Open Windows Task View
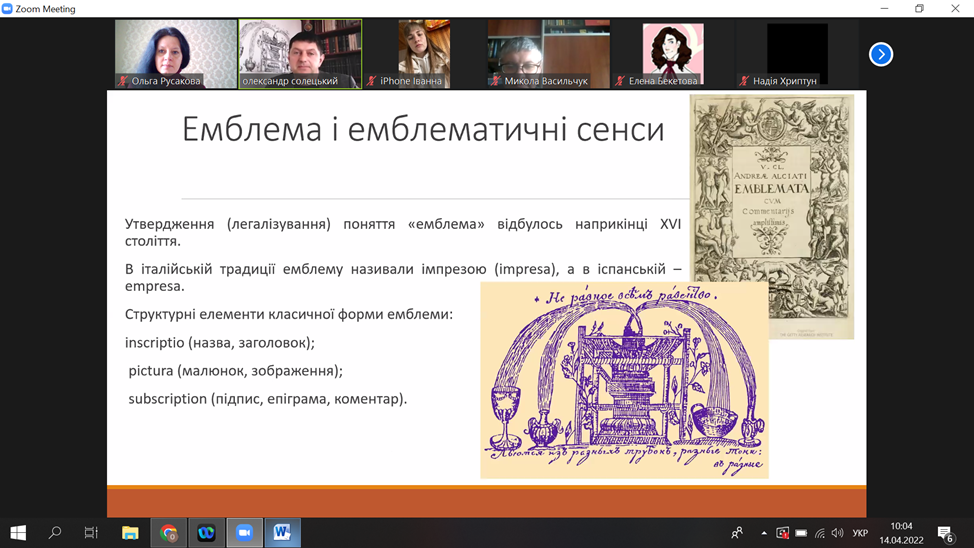 pyautogui.click(x=91, y=533)
